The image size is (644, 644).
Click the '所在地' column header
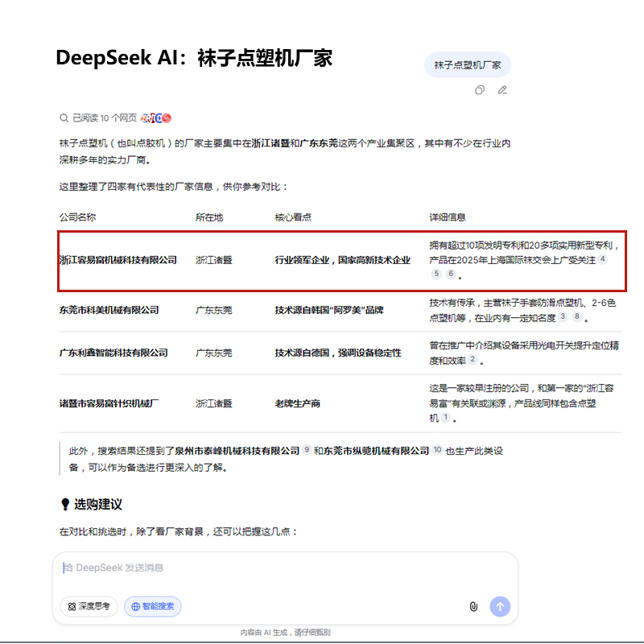tap(209, 217)
